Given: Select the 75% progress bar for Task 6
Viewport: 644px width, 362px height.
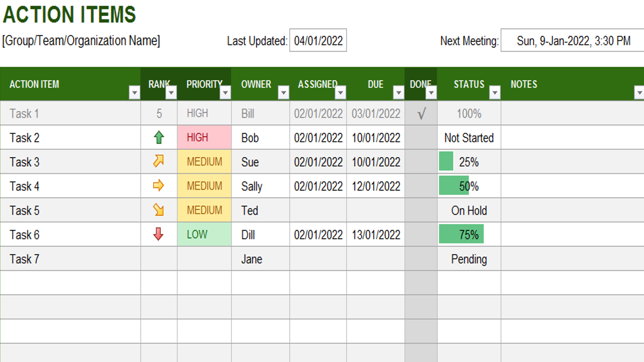Looking at the screenshot, I should pyautogui.click(x=461, y=234).
